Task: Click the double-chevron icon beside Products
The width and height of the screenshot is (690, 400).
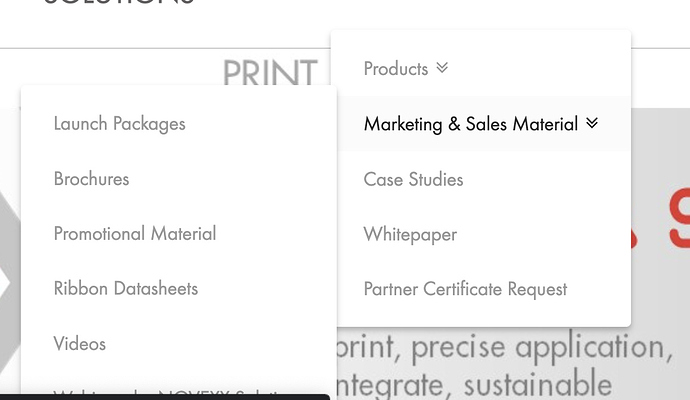Action: pyautogui.click(x=442, y=69)
